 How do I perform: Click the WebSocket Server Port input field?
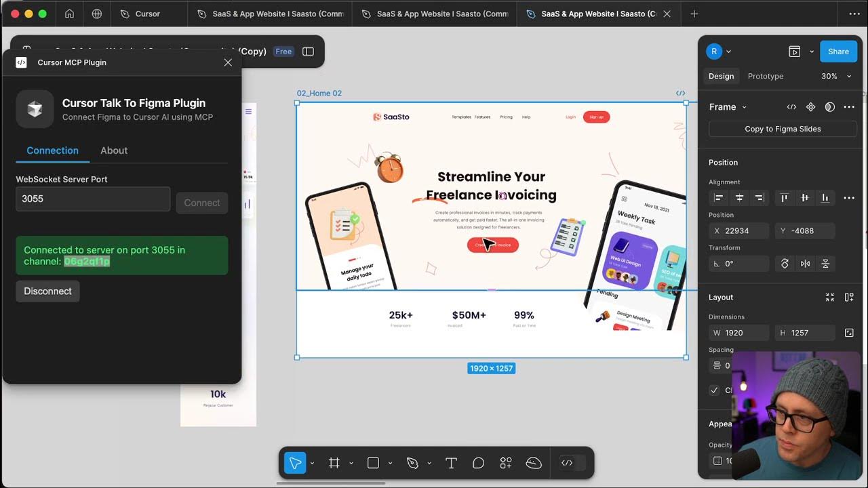(93, 199)
